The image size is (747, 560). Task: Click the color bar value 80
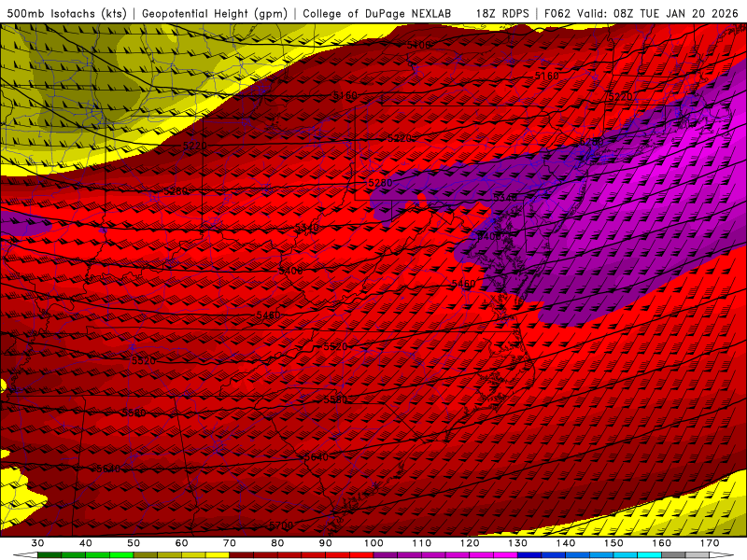coord(277,543)
